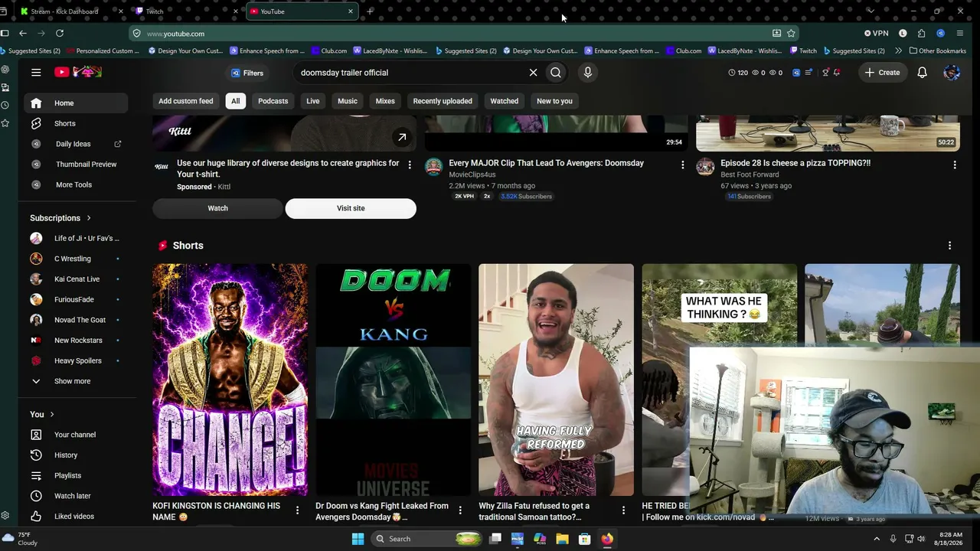
Task: Show hidden system tray icons
Action: [x=877, y=539]
